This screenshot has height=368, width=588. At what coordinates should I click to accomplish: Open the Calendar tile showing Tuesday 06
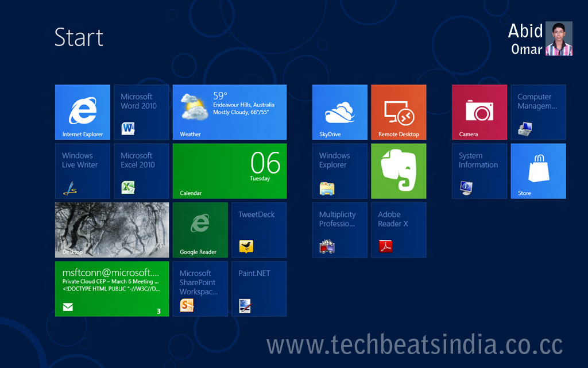pyautogui.click(x=229, y=171)
